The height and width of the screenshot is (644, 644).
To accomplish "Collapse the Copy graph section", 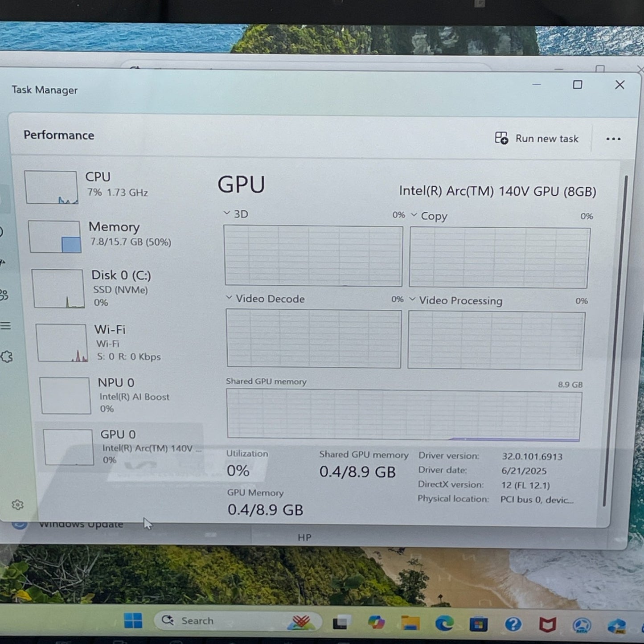I will (x=413, y=215).
